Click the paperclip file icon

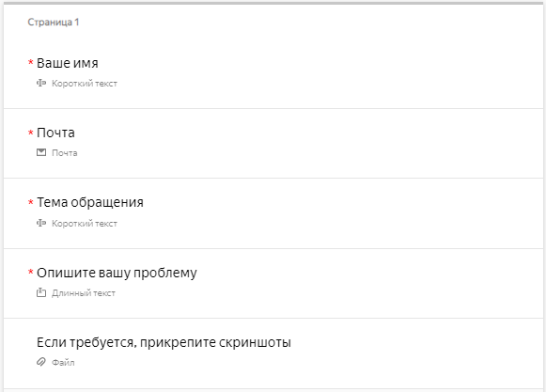pos(41,362)
